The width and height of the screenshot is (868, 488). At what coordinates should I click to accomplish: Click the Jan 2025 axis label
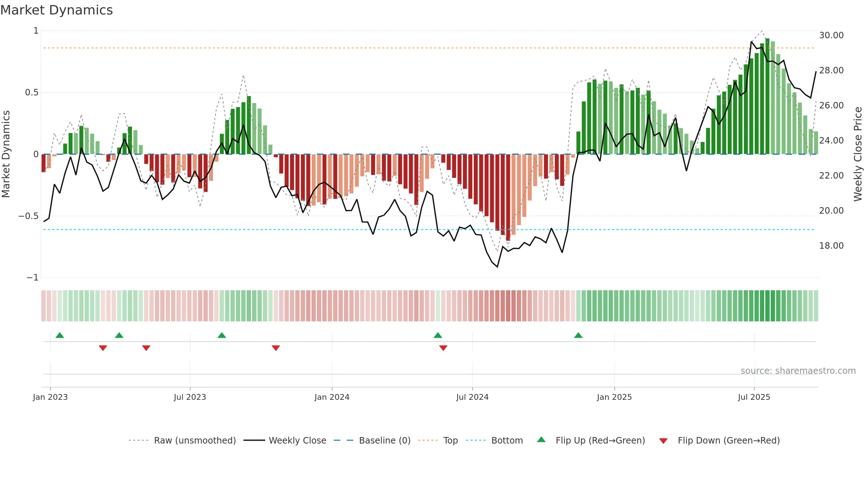[614, 397]
